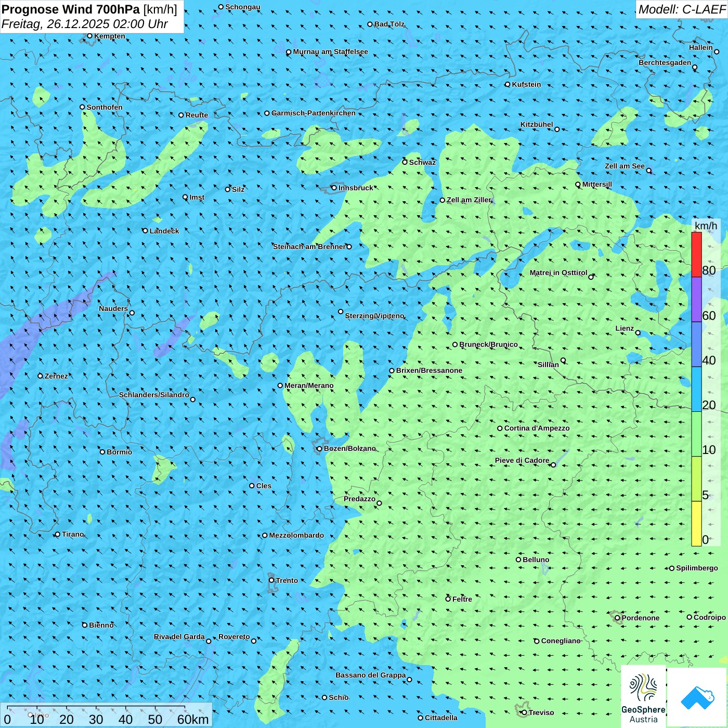
Task: Click the Innsbruck city marker
Action: coord(334,188)
